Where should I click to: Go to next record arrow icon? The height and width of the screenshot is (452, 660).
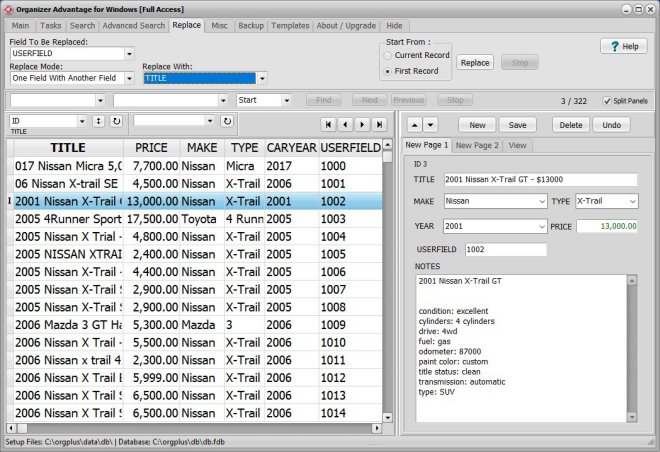362,124
